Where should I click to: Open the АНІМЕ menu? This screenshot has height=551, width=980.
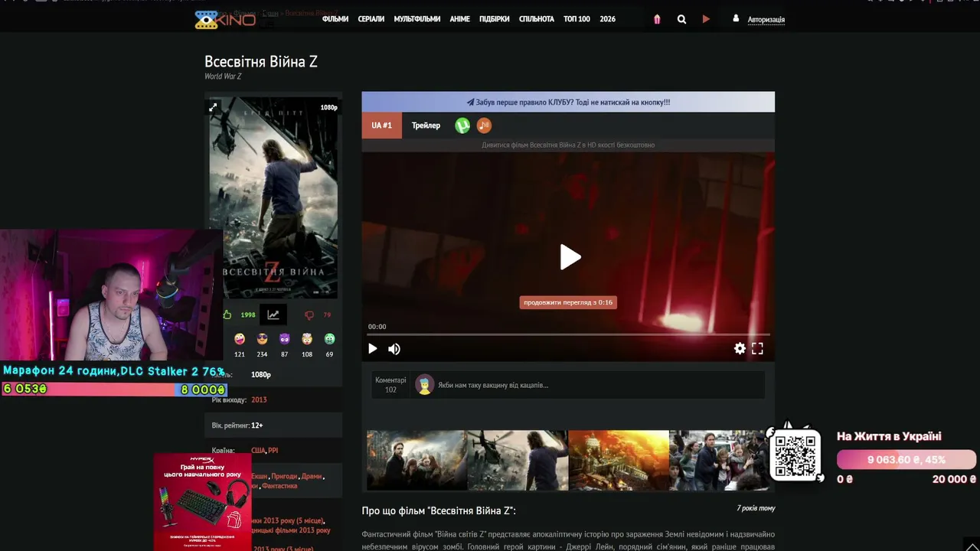(x=460, y=19)
